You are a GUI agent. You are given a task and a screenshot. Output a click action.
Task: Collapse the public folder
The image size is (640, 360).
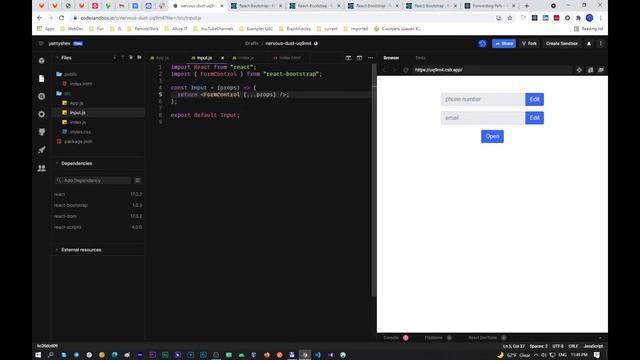coord(67,74)
